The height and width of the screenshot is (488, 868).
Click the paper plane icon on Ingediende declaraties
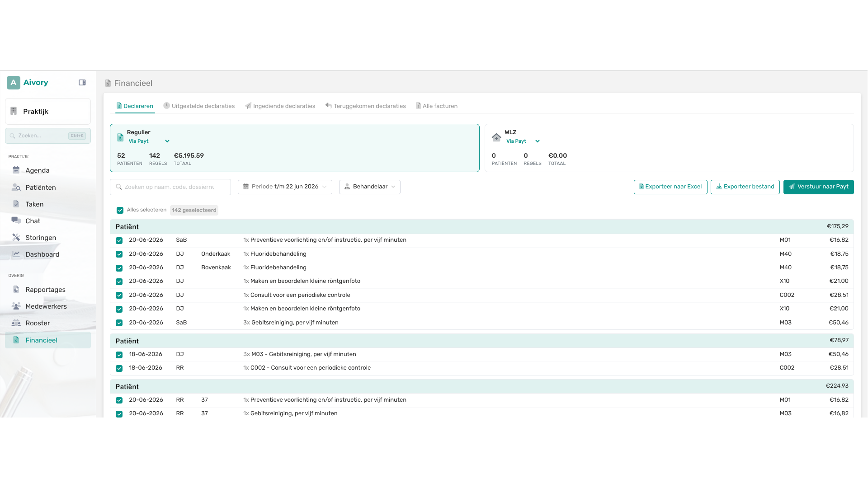click(248, 106)
